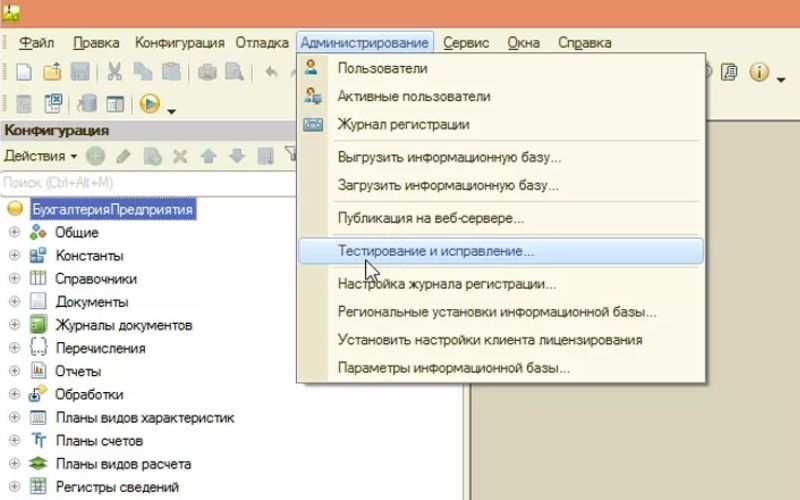Click the toolbar overflow arrow near info icon
Image resolution: width=800 pixels, height=500 pixels.
pos(781,79)
